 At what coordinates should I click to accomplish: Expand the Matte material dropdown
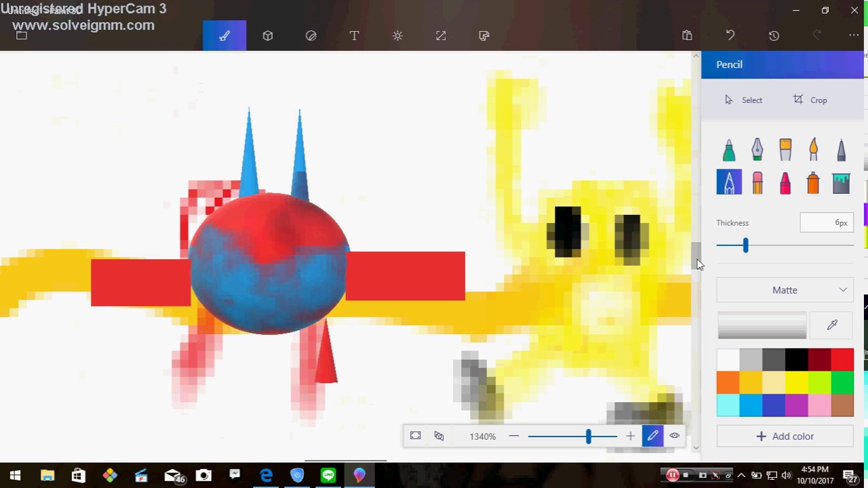(x=785, y=290)
